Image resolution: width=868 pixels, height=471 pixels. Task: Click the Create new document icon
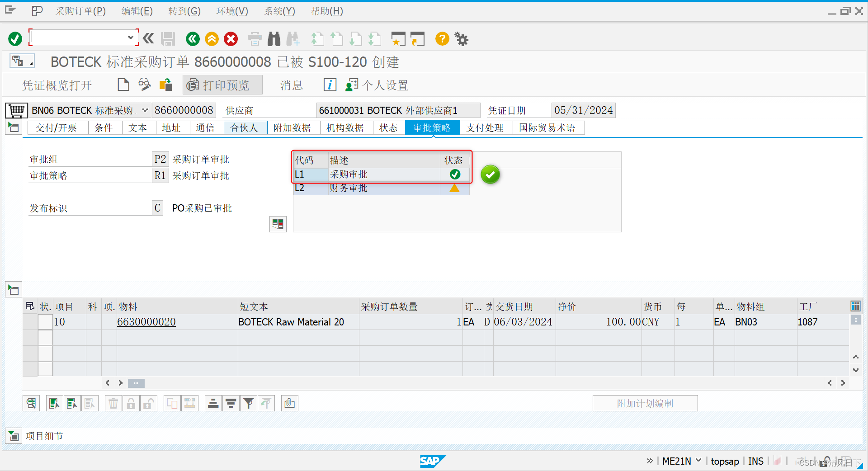[x=123, y=85]
